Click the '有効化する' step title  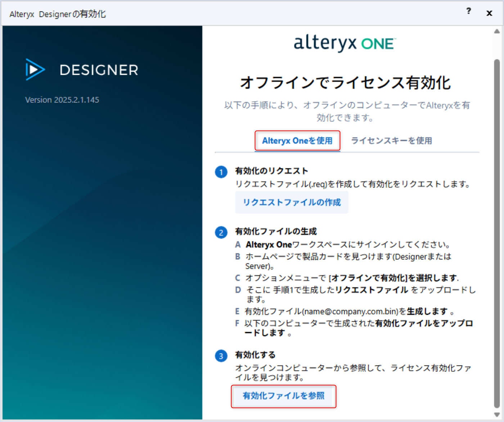[x=255, y=355]
